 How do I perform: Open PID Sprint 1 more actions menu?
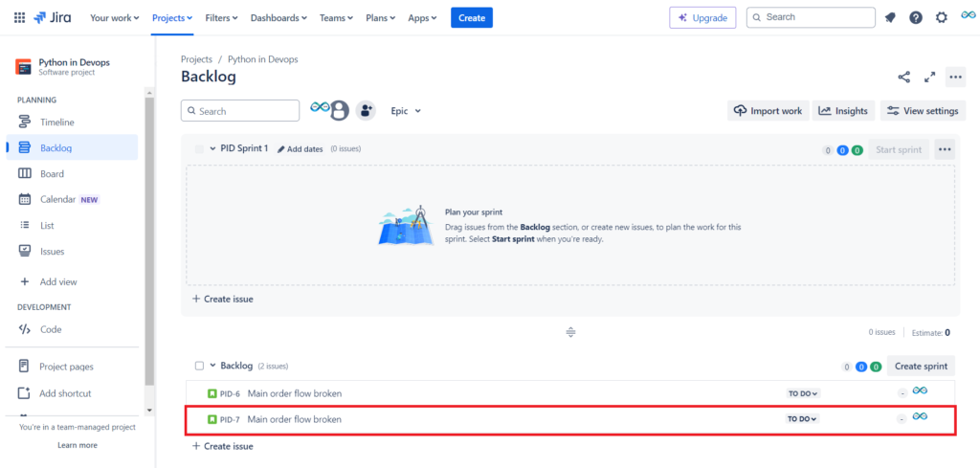coord(945,149)
